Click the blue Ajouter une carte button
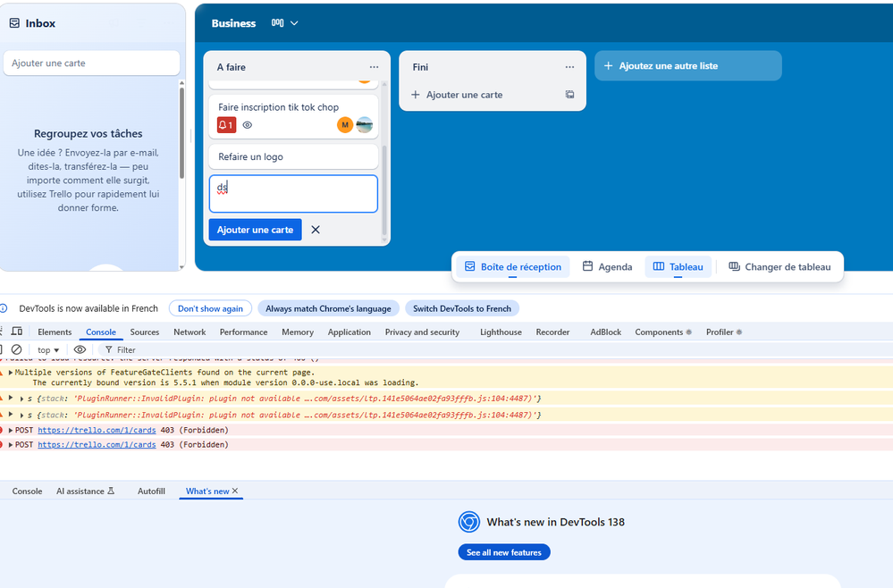The width and height of the screenshot is (893, 588). point(255,230)
